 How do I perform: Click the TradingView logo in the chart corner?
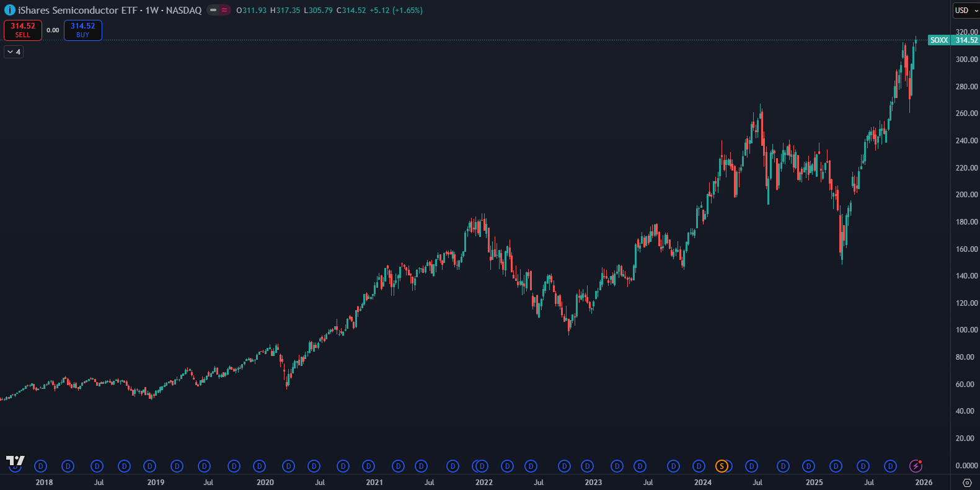pos(15,461)
